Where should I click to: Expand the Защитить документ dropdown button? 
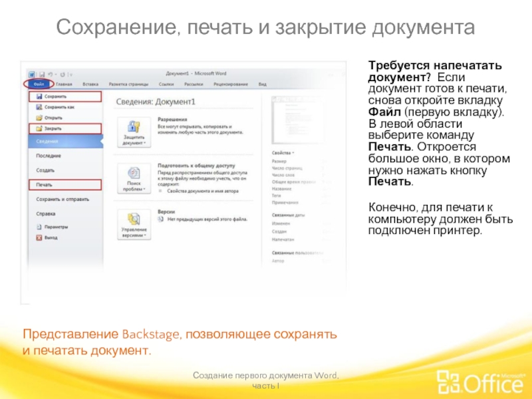point(134,132)
